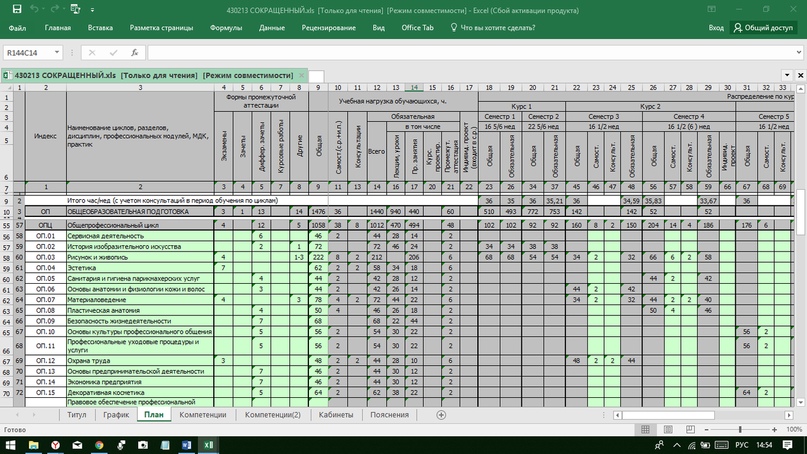Select the Пояснения sheet tab
The width and height of the screenshot is (807, 454).
[390, 415]
